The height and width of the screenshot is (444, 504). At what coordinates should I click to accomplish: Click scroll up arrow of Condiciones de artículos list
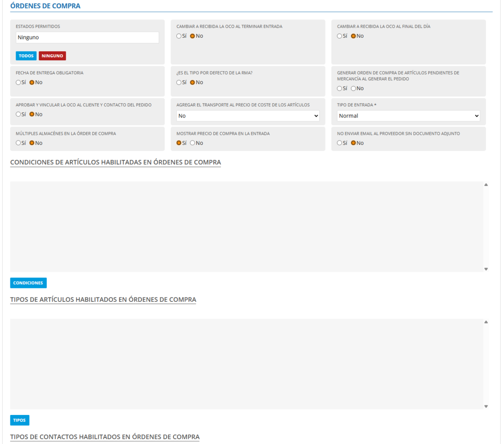pyautogui.click(x=486, y=185)
